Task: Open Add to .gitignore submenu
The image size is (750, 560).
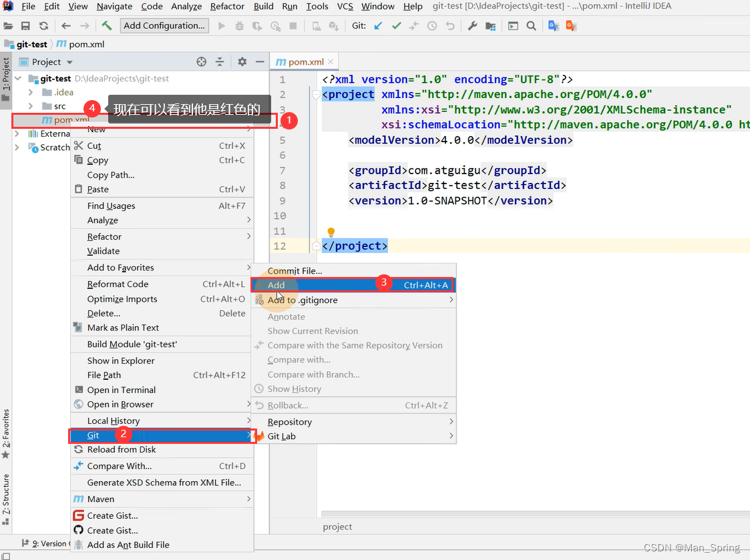Action: (x=354, y=300)
